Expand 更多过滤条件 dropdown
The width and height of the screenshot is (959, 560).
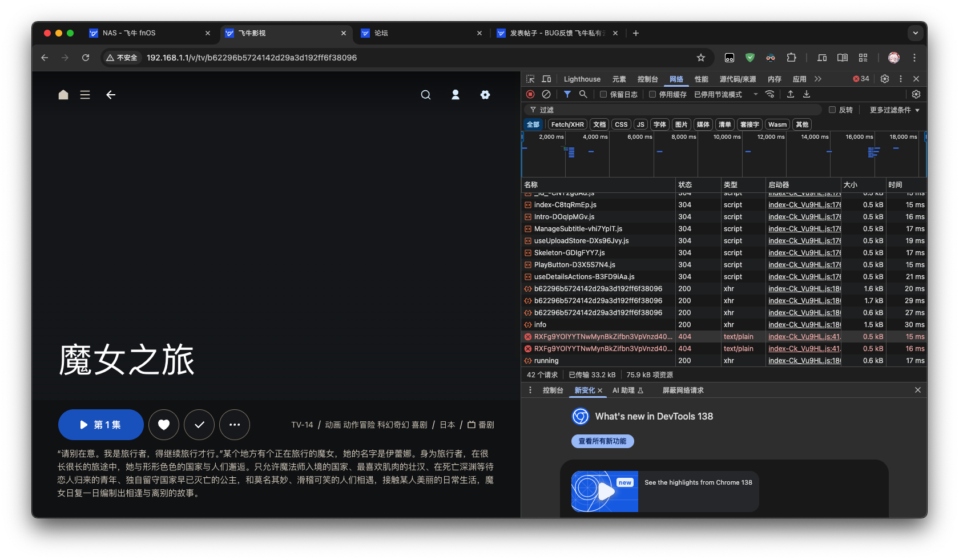894,110
